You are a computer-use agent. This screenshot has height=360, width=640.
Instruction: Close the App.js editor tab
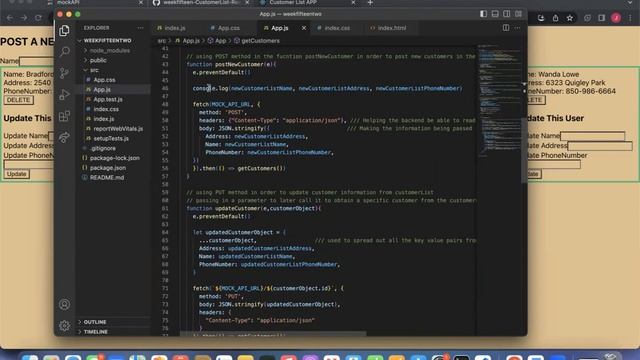tap(304, 28)
